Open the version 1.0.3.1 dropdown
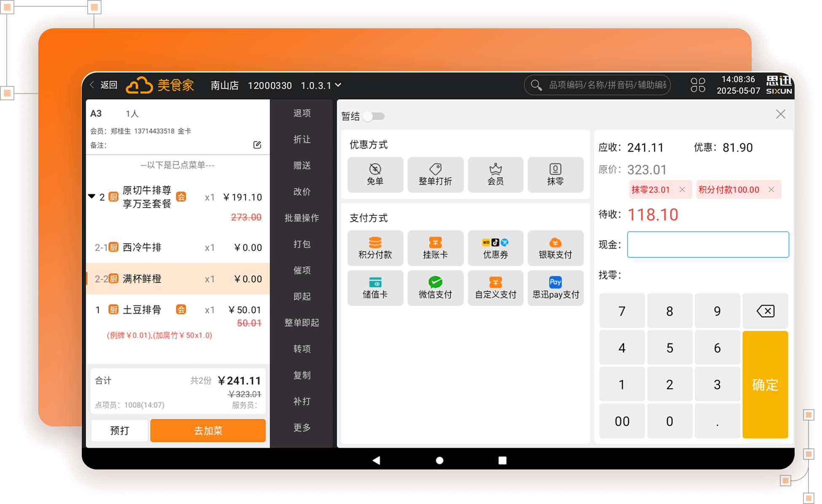This screenshot has height=504, width=822. click(321, 86)
